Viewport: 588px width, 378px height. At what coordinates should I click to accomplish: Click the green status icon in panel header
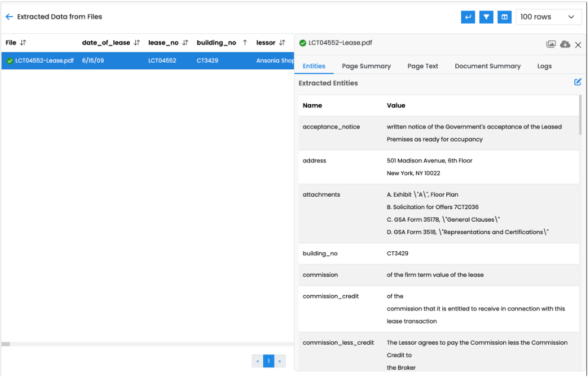point(303,43)
